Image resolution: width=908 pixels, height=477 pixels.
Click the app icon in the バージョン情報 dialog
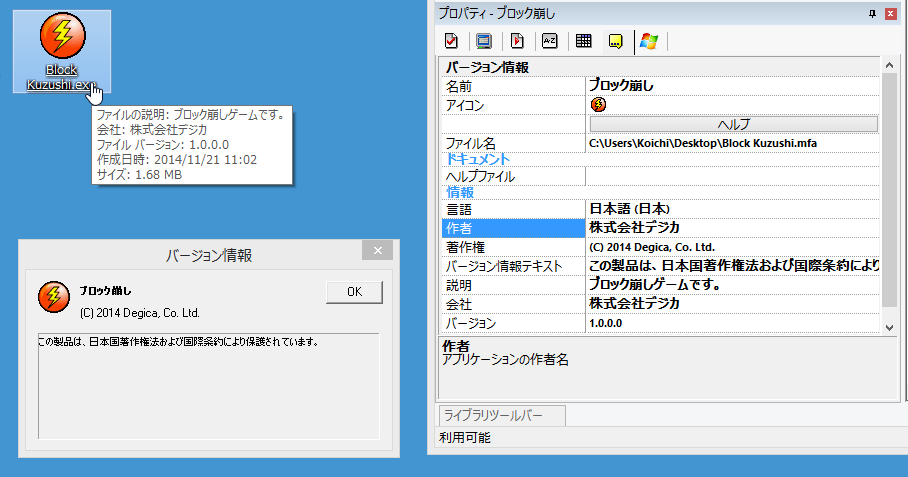click(54, 297)
